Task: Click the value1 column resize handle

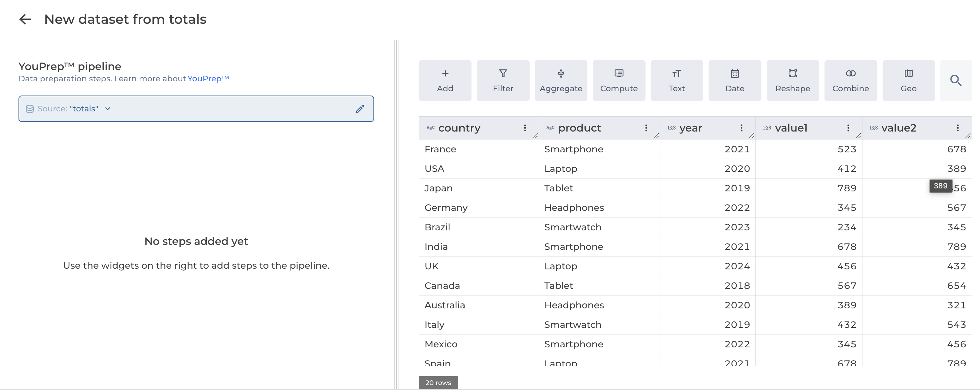Action: pos(858,136)
